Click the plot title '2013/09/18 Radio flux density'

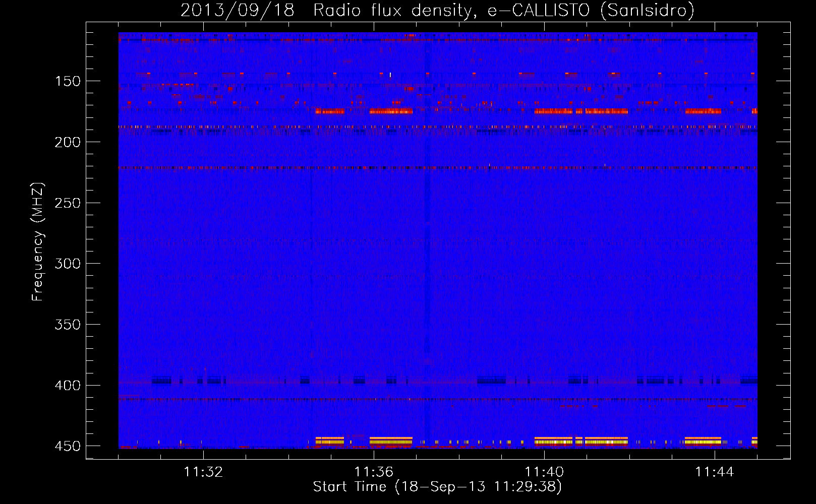pyautogui.click(x=437, y=10)
